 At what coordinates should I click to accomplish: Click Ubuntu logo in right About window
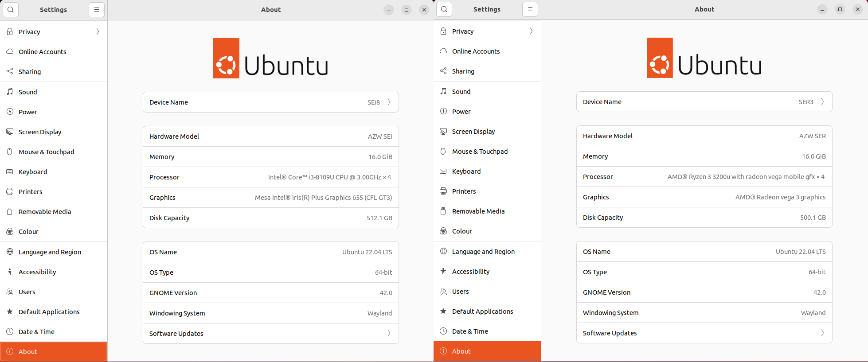coord(704,58)
